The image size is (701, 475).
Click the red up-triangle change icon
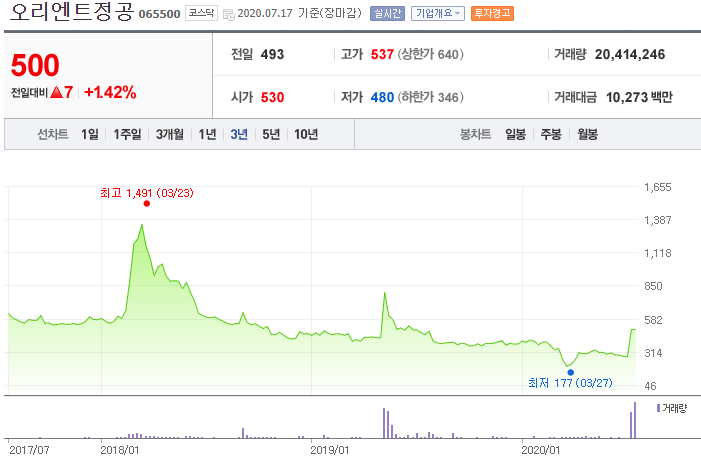(x=56, y=93)
